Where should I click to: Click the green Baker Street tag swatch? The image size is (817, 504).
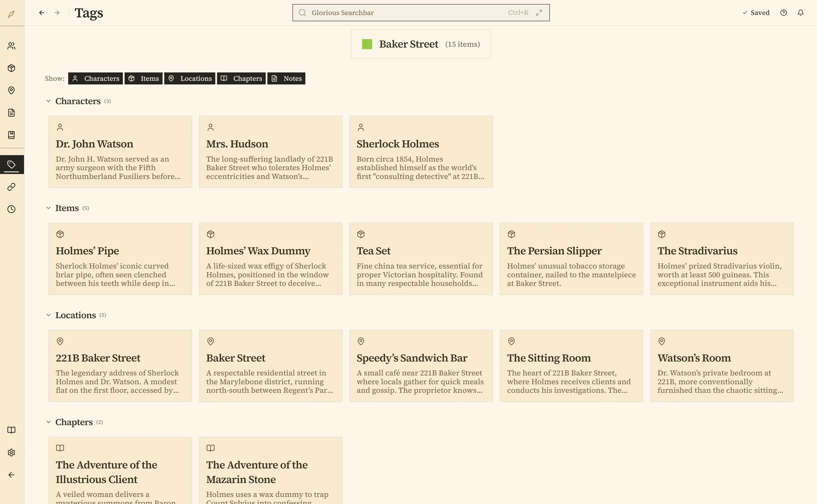point(367,44)
